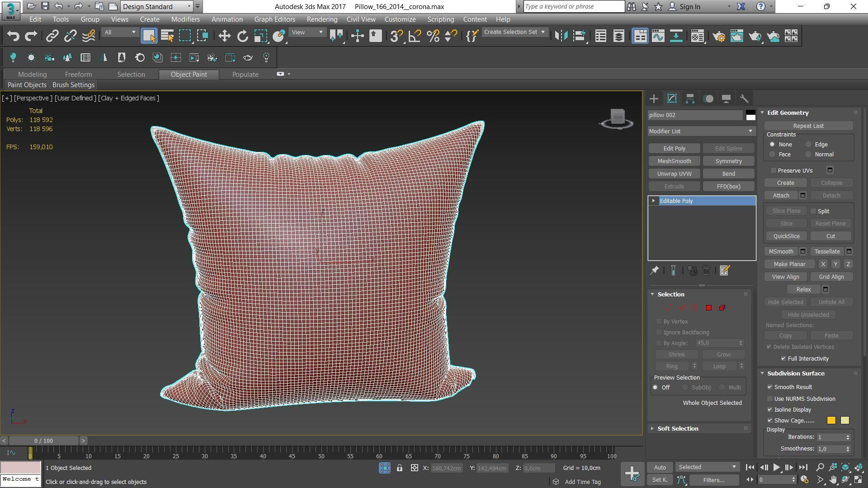Click the Undo arrow in main toolbar

click(x=13, y=36)
